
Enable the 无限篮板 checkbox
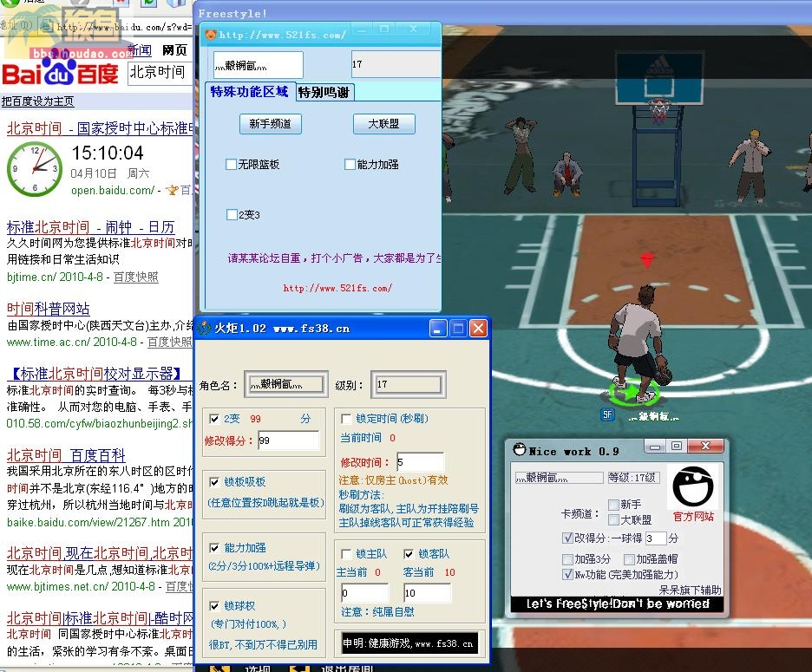(232, 164)
